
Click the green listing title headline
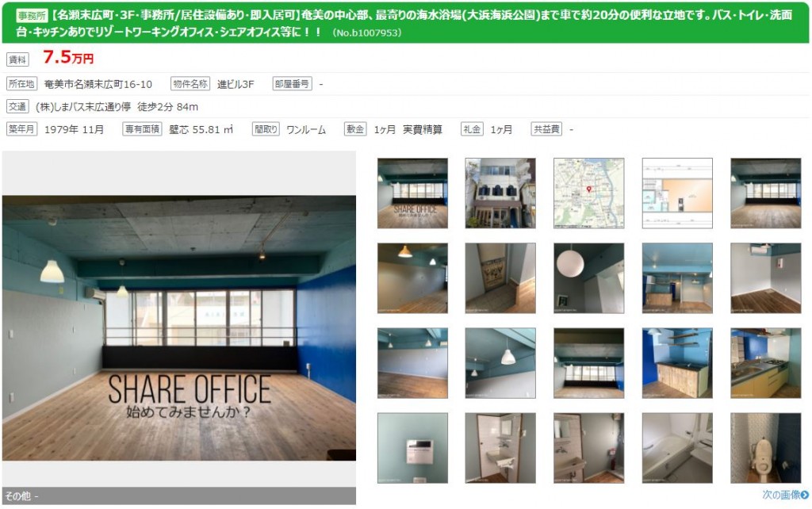pyautogui.click(x=404, y=23)
